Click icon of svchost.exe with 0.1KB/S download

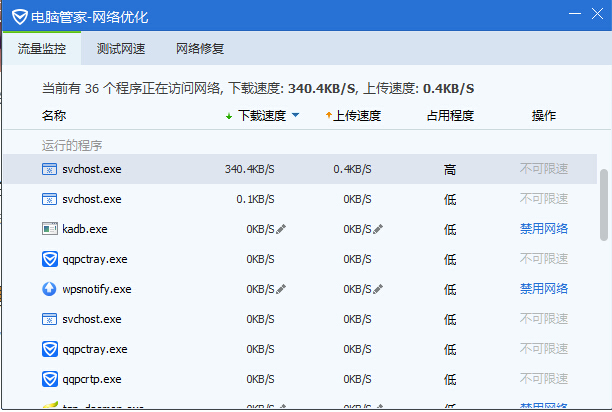tap(49, 199)
